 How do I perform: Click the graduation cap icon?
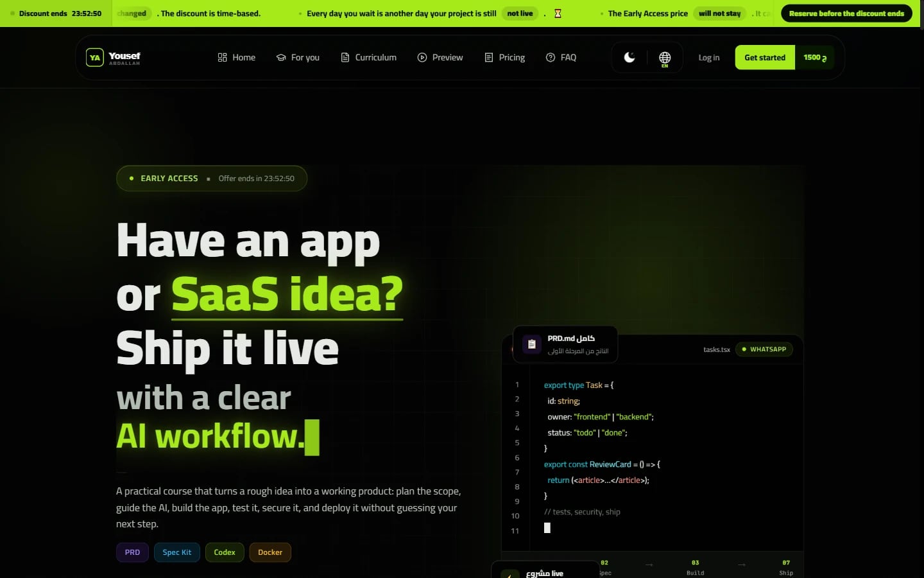pyautogui.click(x=281, y=57)
